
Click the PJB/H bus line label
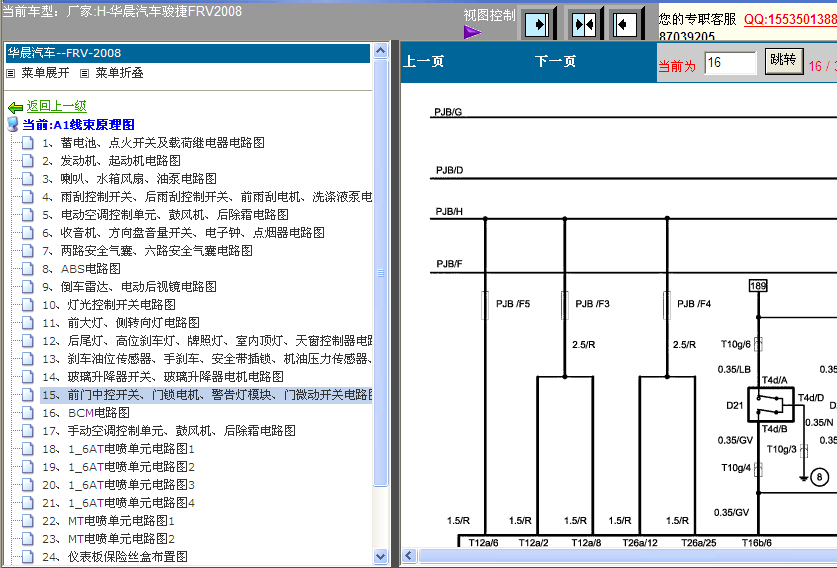pos(449,211)
